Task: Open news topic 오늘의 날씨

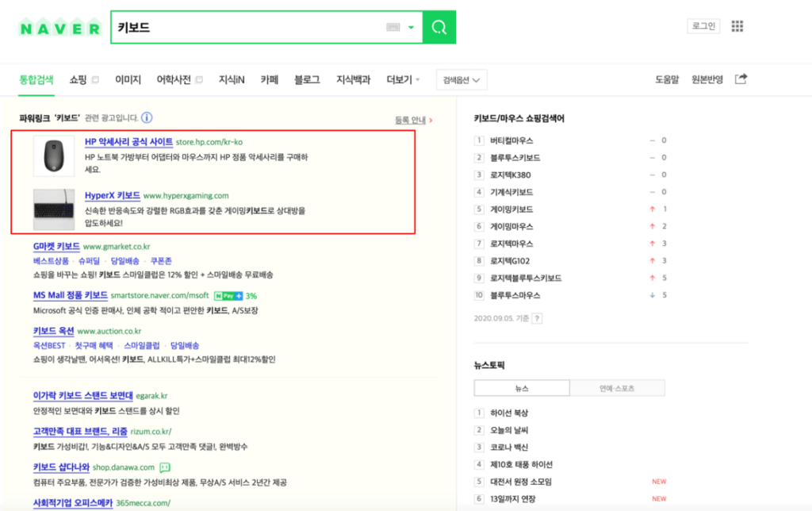Action: (x=509, y=429)
